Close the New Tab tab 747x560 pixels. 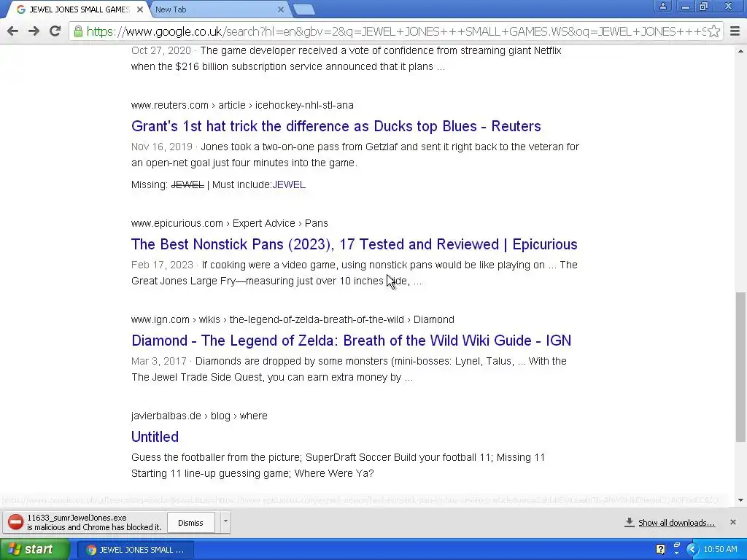(x=281, y=9)
